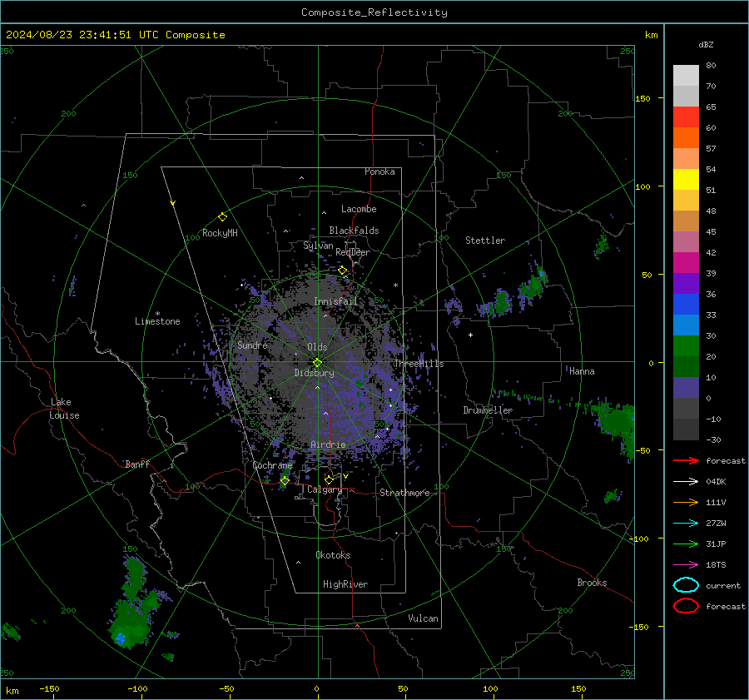The image size is (749, 700).
Task: Click the cyan 27ZW arrow legend icon
Action: (686, 524)
